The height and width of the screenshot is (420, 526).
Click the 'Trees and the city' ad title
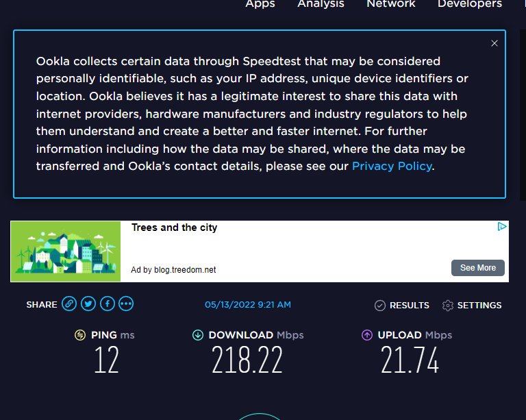point(174,227)
